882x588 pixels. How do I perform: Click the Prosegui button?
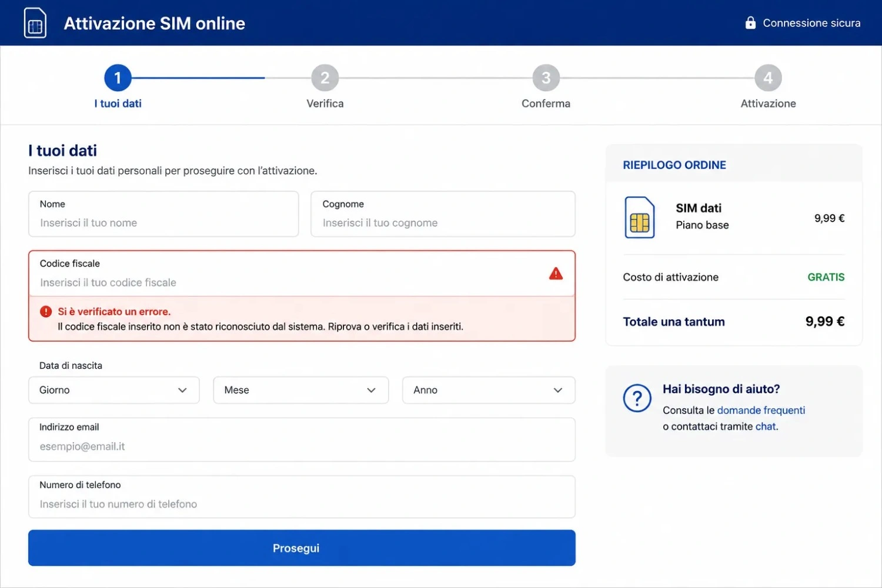click(302, 548)
